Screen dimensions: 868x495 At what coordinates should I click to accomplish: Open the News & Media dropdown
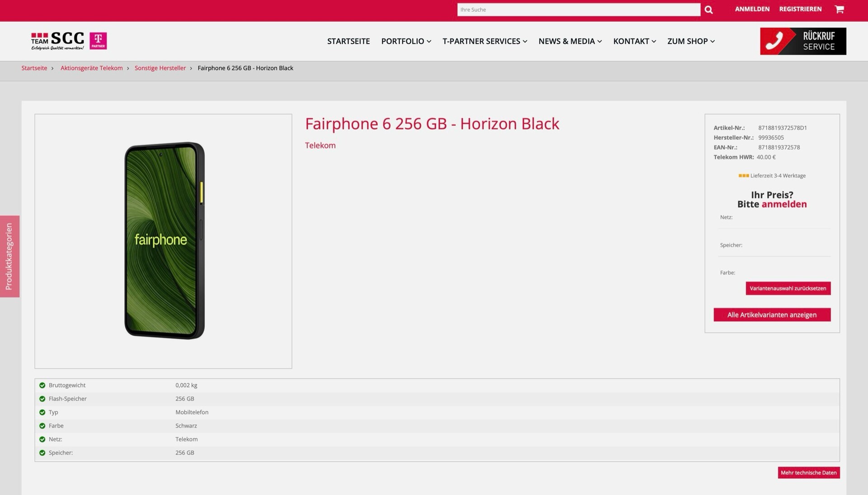coord(570,41)
